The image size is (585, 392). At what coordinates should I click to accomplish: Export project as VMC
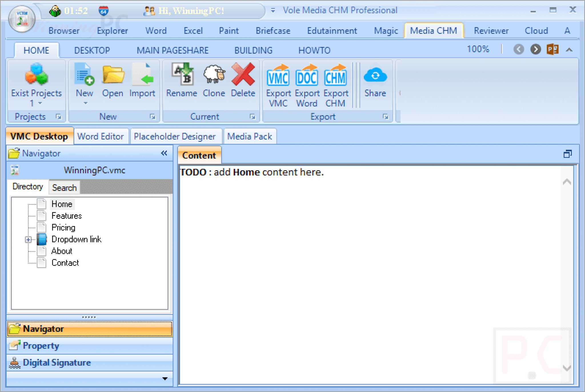(x=278, y=85)
